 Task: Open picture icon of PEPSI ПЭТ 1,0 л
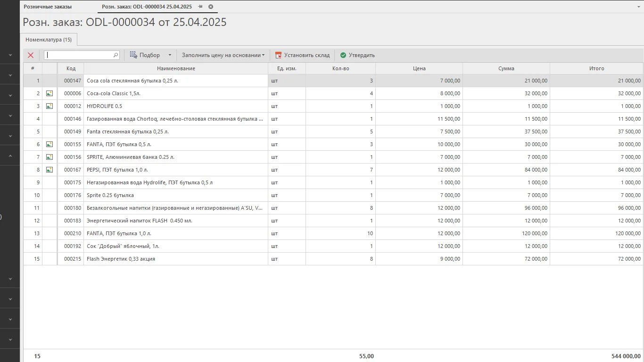tap(50, 170)
